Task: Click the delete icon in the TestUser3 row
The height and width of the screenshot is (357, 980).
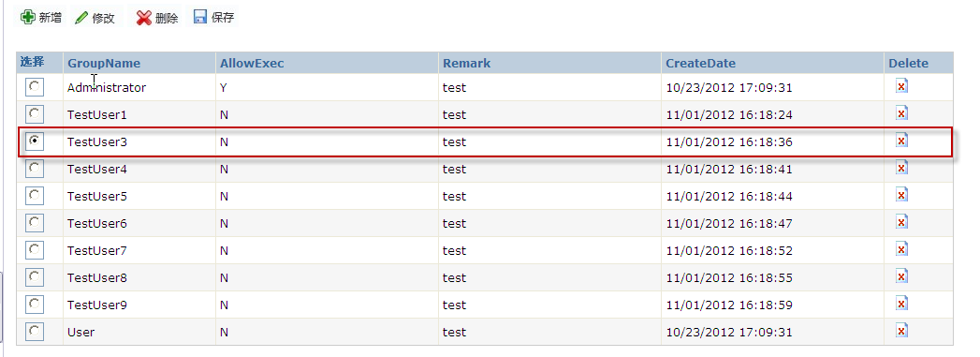Action: (901, 140)
